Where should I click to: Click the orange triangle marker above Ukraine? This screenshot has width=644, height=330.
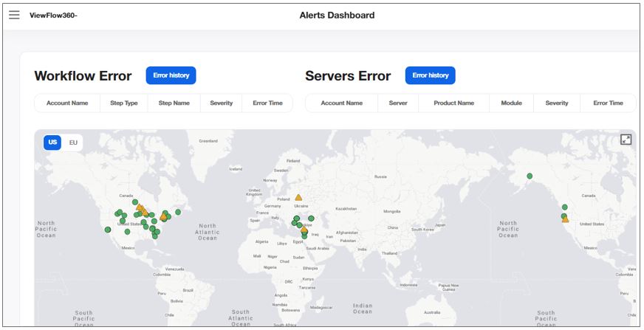[x=298, y=197]
